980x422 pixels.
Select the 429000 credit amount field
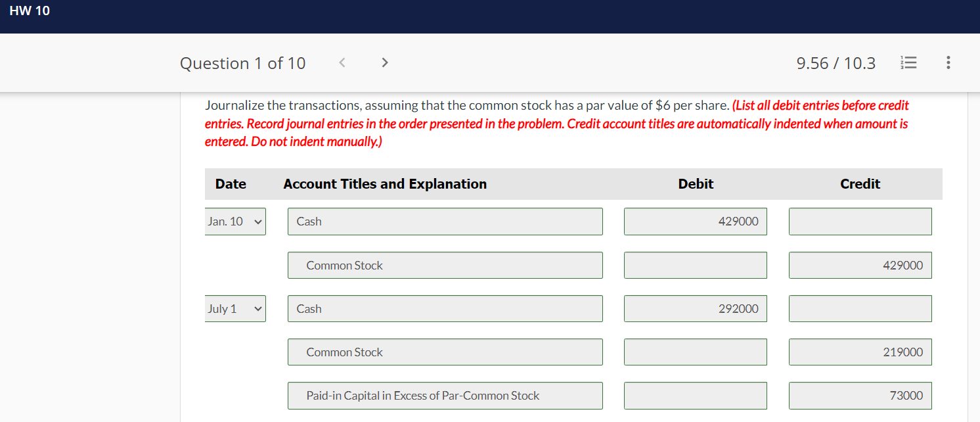[x=860, y=265]
